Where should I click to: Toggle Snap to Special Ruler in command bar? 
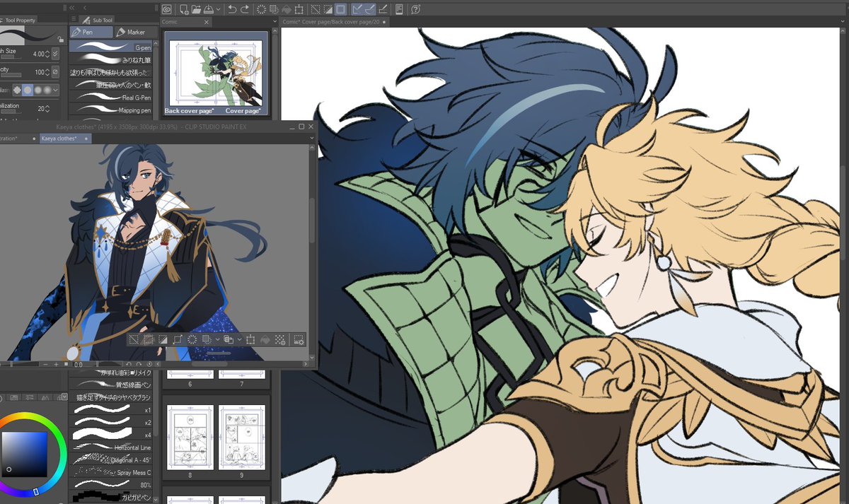coord(370,9)
